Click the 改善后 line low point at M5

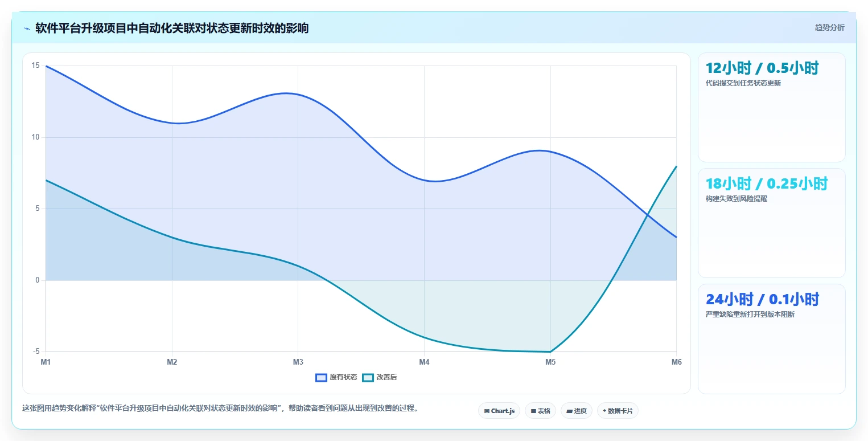(x=550, y=352)
